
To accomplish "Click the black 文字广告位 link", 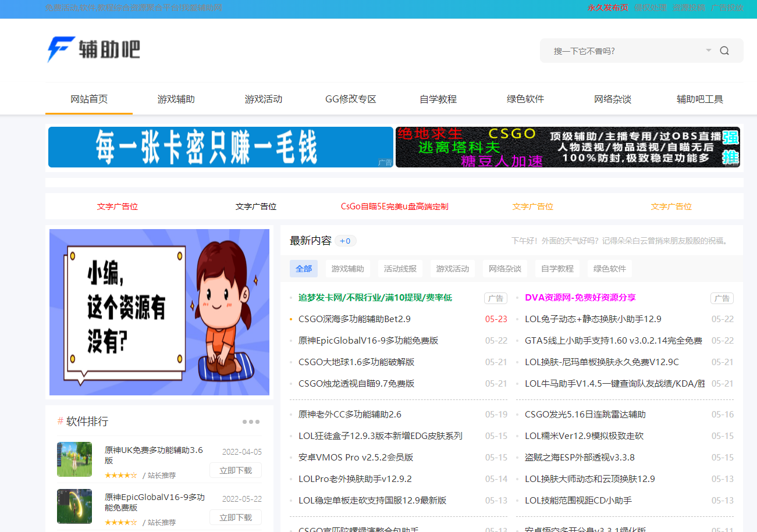I will tap(256, 206).
